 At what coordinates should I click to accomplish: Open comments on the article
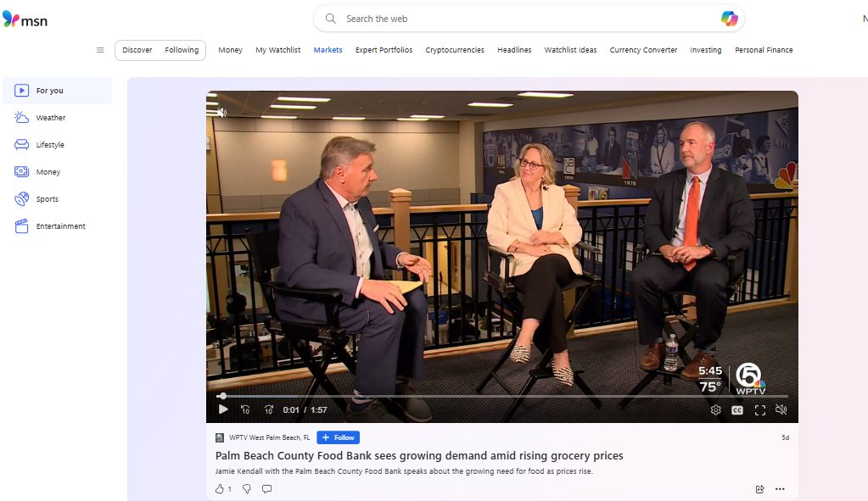pos(267,488)
